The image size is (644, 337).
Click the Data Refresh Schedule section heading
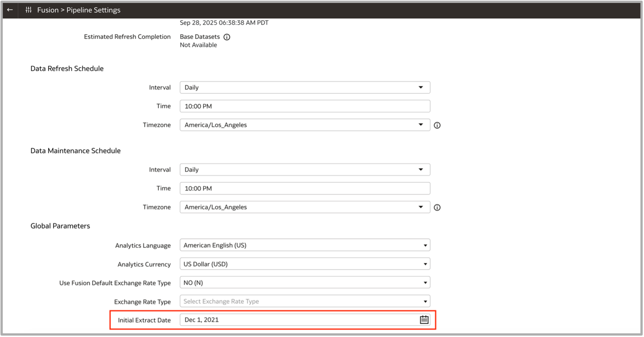click(x=67, y=69)
